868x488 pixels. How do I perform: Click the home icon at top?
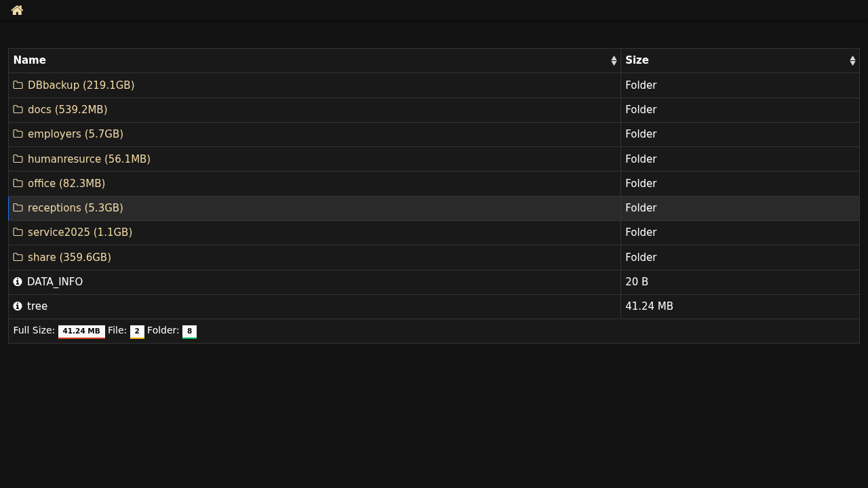tap(18, 10)
